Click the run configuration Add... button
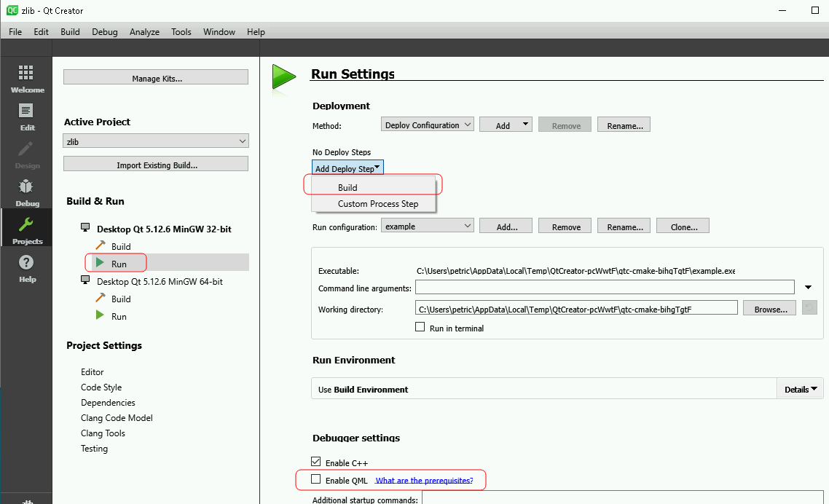This screenshot has height=504, width=829. pyautogui.click(x=506, y=227)
